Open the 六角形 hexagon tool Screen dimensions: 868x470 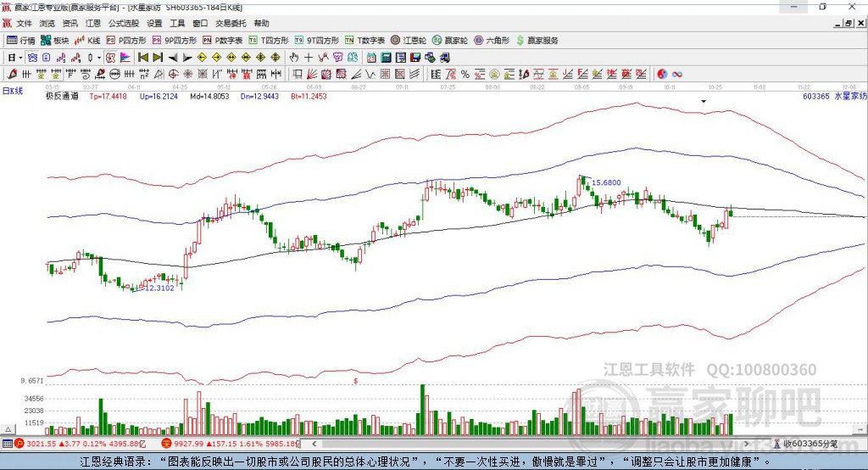(492, 41)
